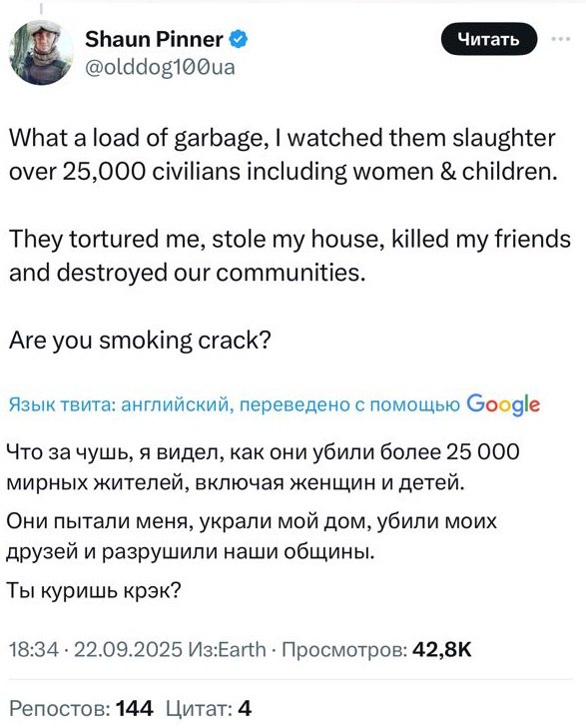Click the 'They tortured me' paragraph
Viewport: 586px width, 728px height.
tap(290, 256)
